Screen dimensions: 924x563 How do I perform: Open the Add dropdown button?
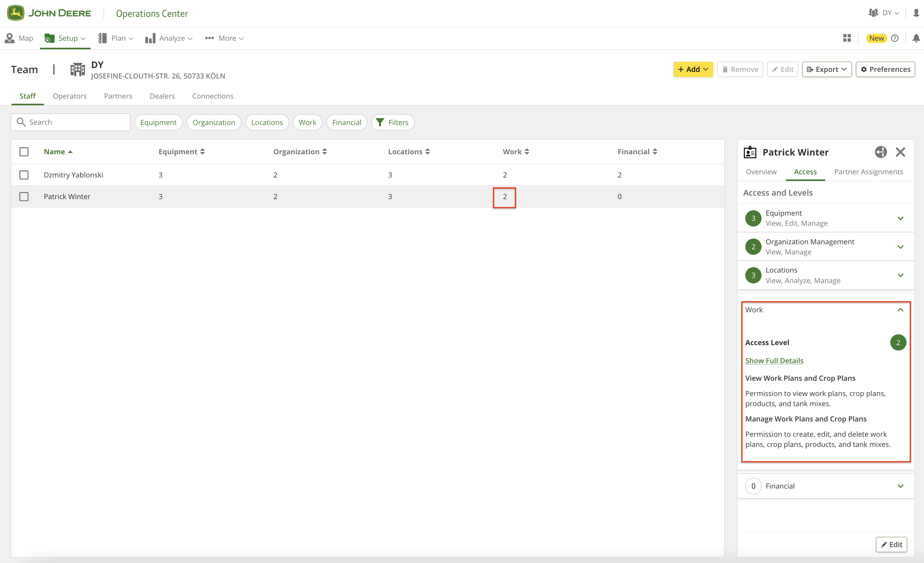click(x=693, y=69)
